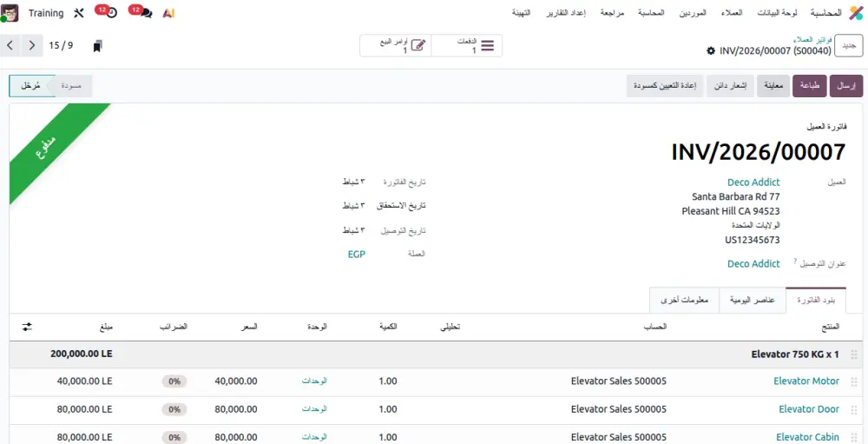Screen dimensions: 868x444
Task: Click the bookmark icon
Action: click(x=97, y=46)
